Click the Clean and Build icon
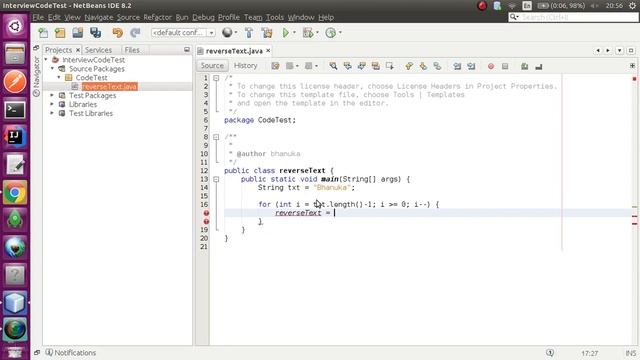The image size is (640, 360). (x=267, y=33)
